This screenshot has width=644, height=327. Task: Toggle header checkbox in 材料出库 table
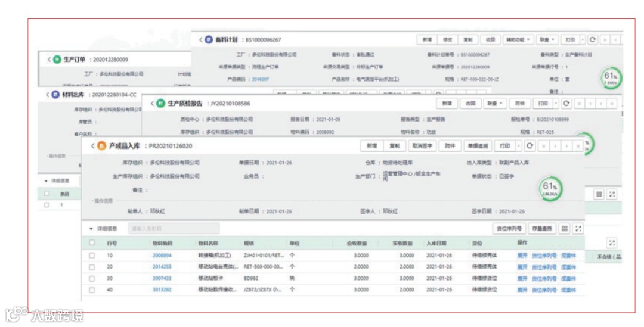coord(47,193)
